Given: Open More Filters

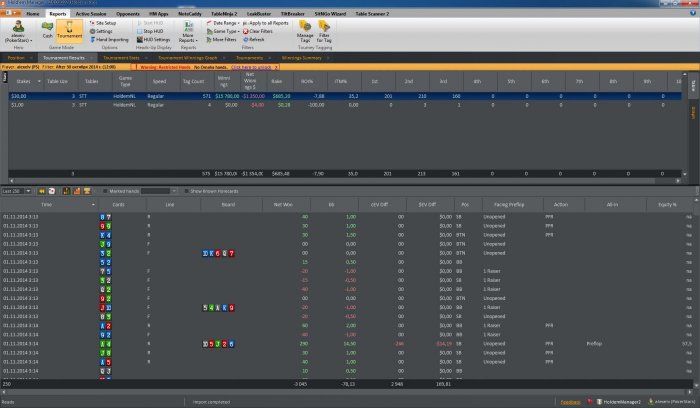Looking at the screenshot, I should [x=221, y=40].
